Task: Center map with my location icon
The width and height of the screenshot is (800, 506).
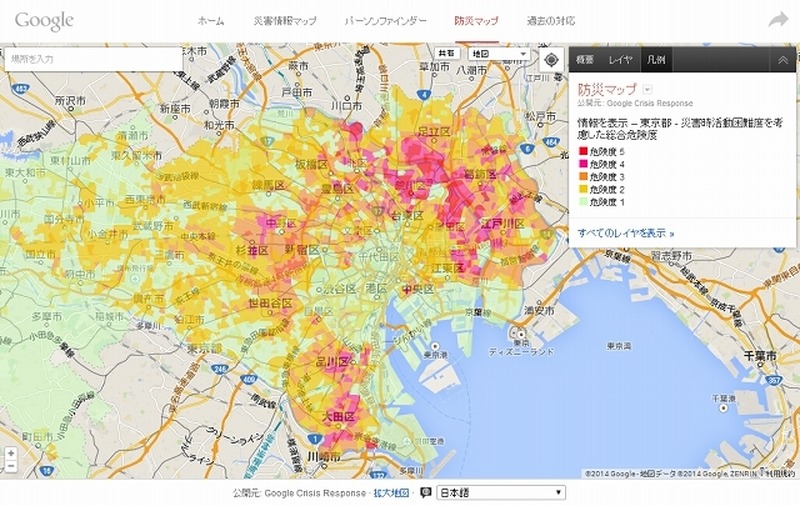Action: 551,59
